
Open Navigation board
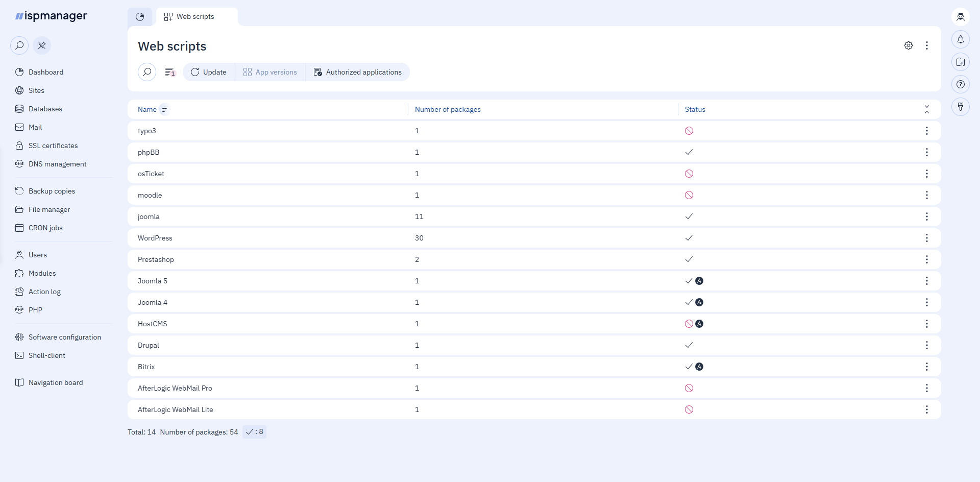tap(55, 382)
